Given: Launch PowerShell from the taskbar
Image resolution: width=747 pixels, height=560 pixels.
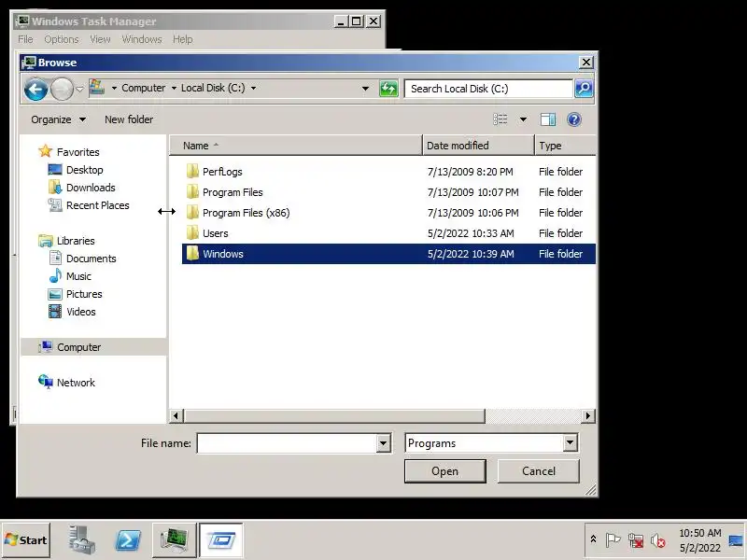Looking at the screenshot, I should point(129,540).
